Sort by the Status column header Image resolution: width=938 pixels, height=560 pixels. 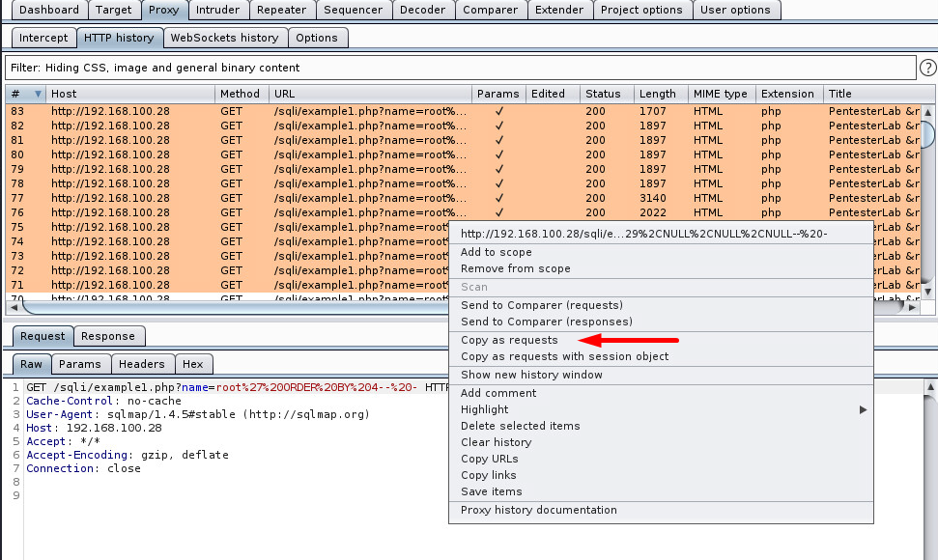click(607, 94)
